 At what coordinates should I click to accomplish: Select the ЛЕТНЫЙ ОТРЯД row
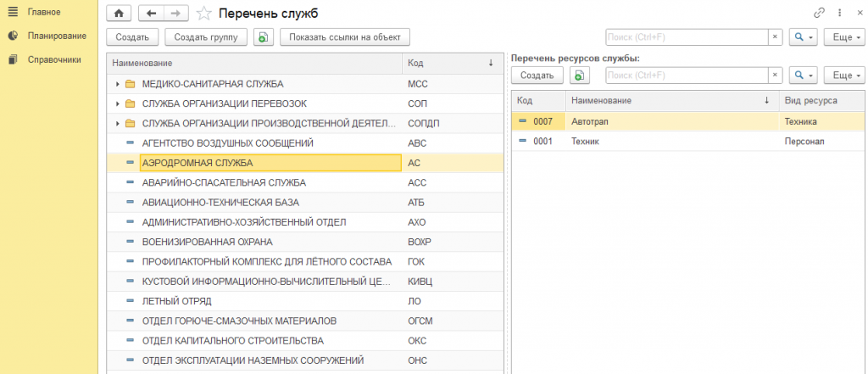305,301
